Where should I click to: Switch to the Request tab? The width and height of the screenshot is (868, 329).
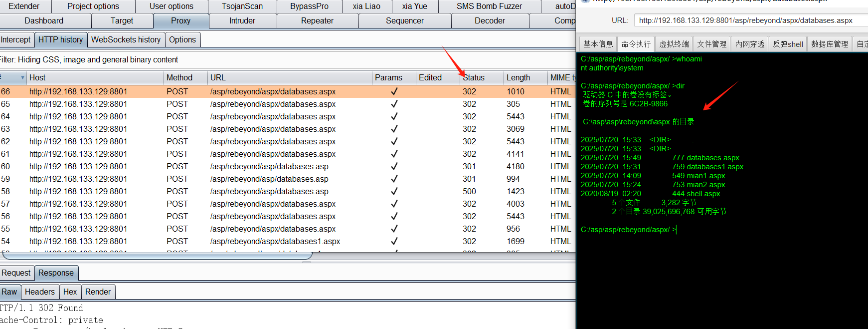point(16,273)
